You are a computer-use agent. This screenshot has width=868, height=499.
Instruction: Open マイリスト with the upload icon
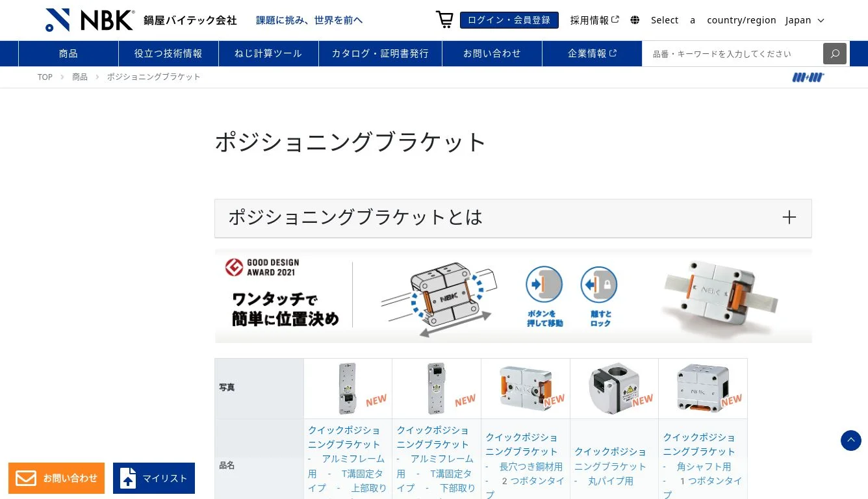point(154,478)
